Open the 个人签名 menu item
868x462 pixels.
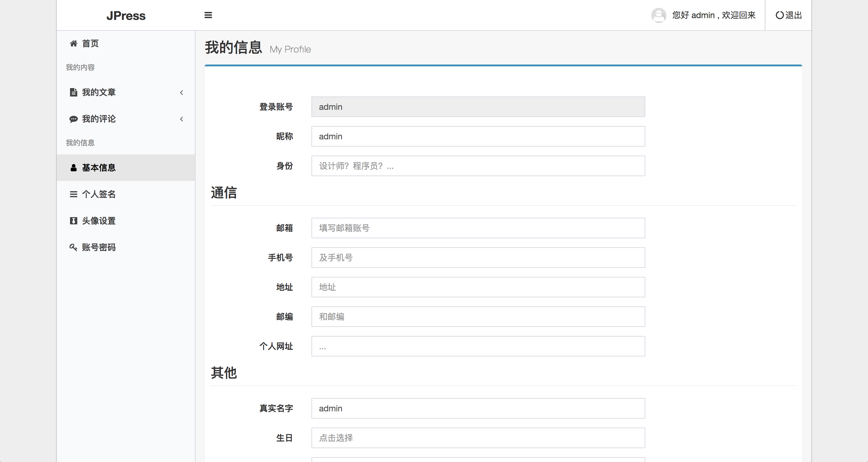point(99,194)
